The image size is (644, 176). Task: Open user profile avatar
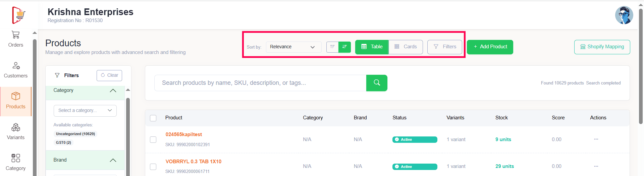pyautogui.click(x=624, y=15)
